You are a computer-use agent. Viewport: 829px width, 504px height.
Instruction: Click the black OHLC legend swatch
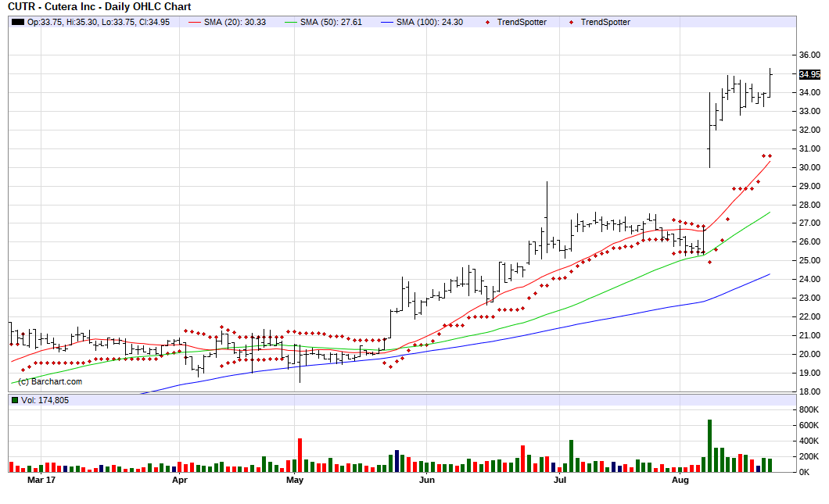(x=18, y=22)
